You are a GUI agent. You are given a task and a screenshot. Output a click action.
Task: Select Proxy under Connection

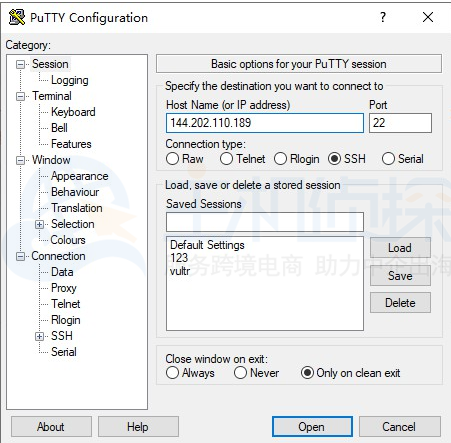click(64, 288)
